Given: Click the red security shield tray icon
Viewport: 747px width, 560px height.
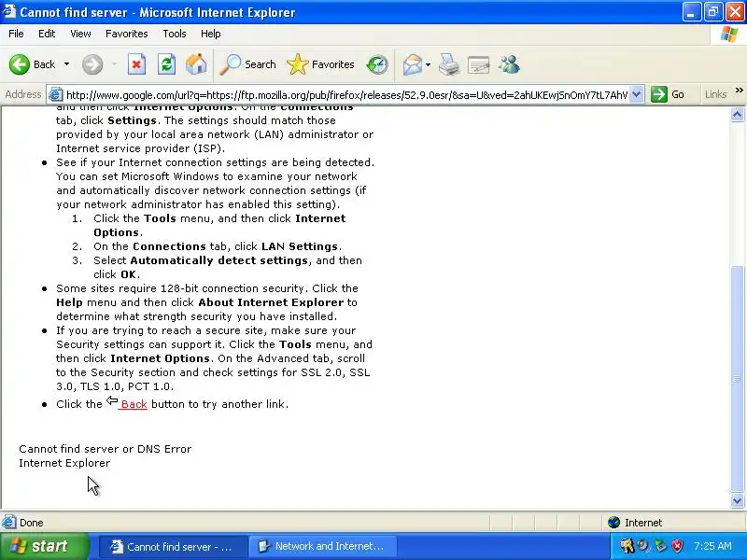Looking at the screenshot, I should 678,546.
